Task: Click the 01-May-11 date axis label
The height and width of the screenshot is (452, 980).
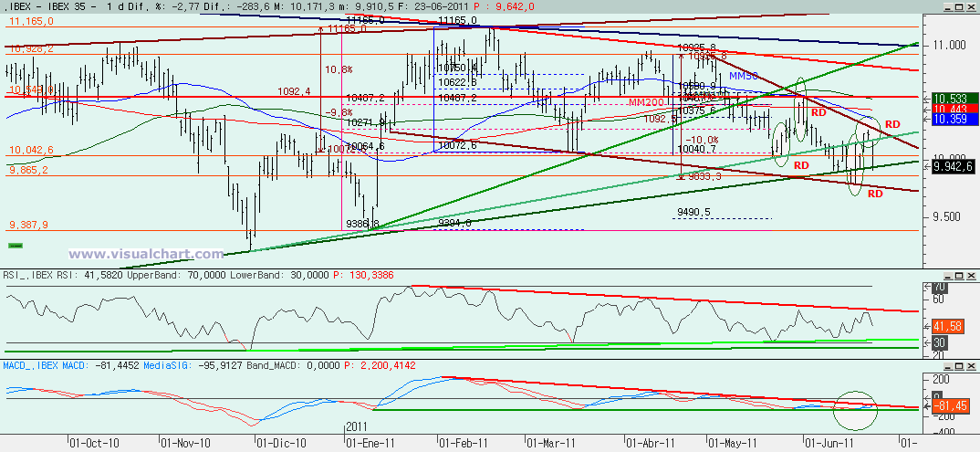Action: (x=732, y=443)
